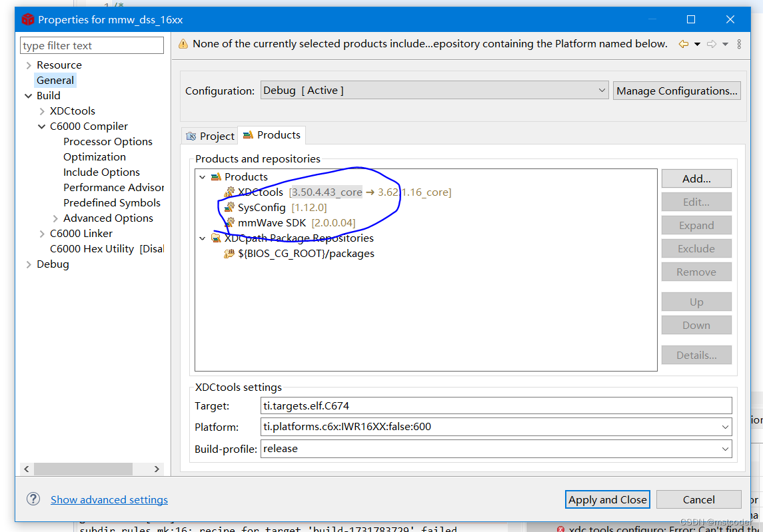Expand the XDCtools node in sidebar

[x=42, y=111]
